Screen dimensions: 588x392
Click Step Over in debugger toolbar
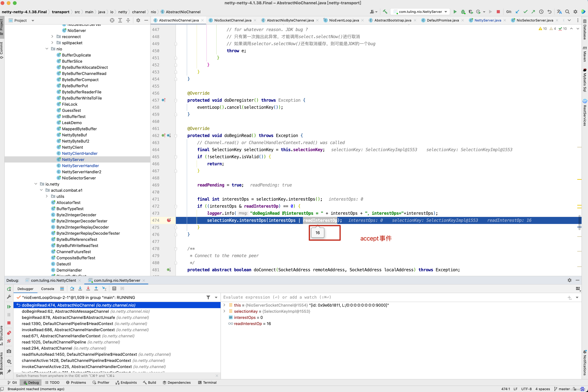tap(72, 288)
